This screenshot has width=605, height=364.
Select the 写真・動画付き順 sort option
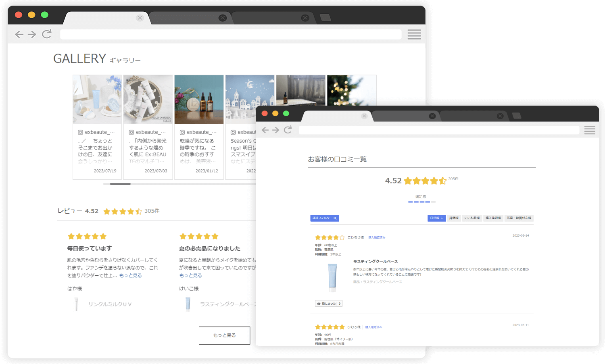tap(519, 218)
